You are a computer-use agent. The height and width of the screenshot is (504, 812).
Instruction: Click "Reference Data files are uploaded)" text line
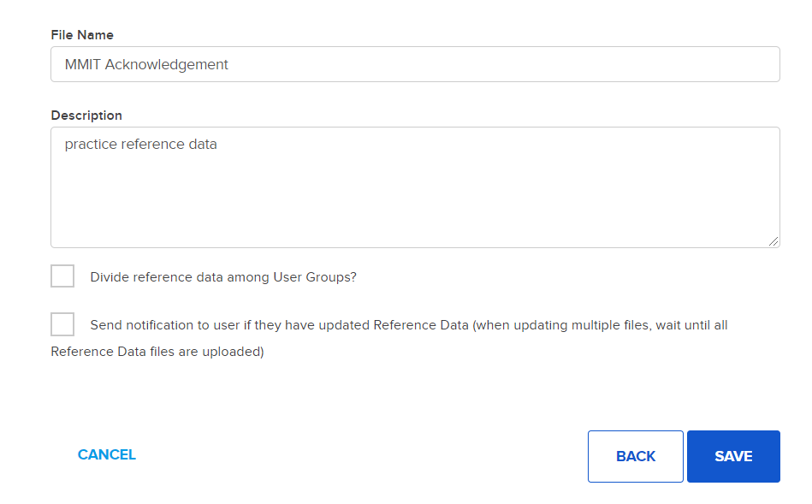pyautogui.click(x=157, y=352)
